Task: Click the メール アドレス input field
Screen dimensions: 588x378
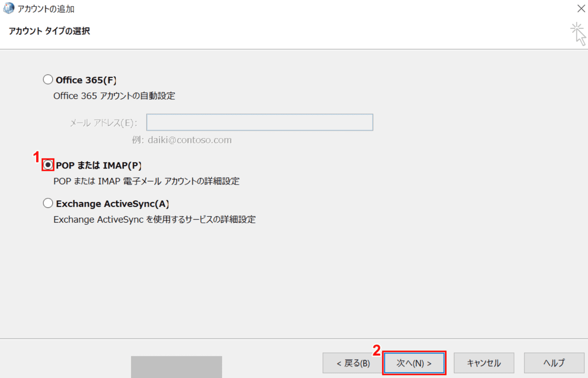Action: coord(260,122)
